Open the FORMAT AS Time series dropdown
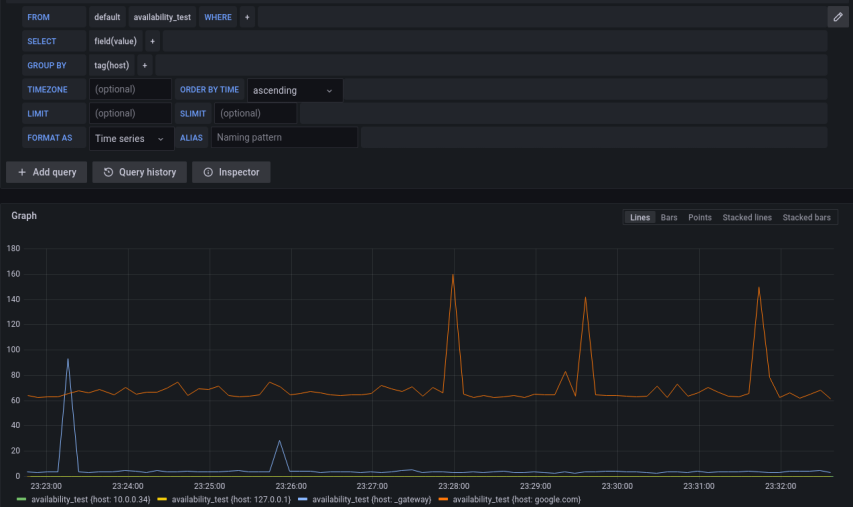The image size is (853, 507). point(132,138)
